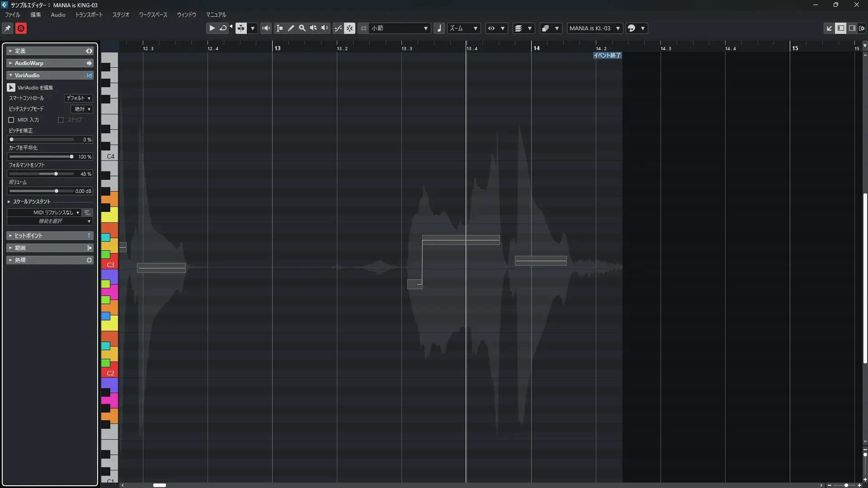Open the トランスポート menu
868x488 pixels.
(x=89, y=15)
